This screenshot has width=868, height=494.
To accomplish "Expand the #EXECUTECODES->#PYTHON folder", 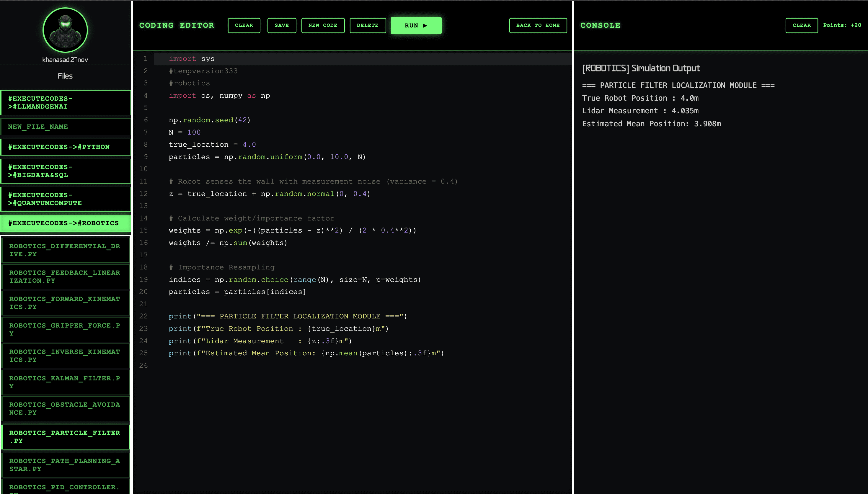I will coord(66,147).
